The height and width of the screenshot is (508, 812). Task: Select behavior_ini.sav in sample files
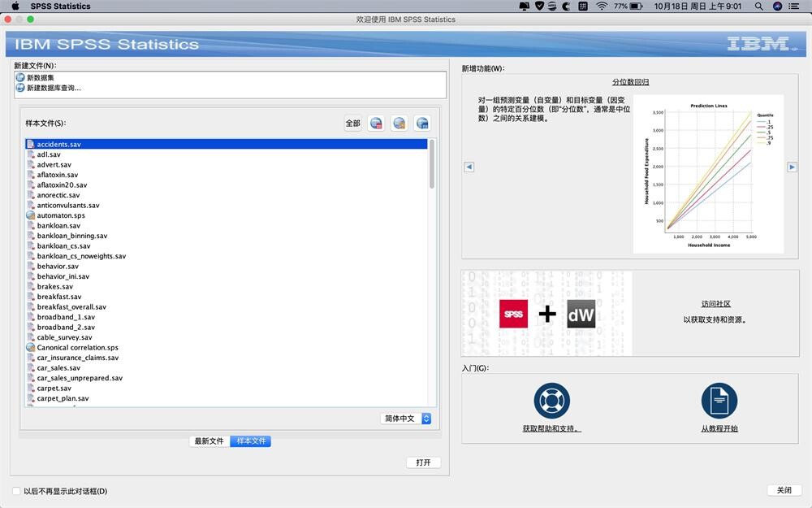click(227, 276)
